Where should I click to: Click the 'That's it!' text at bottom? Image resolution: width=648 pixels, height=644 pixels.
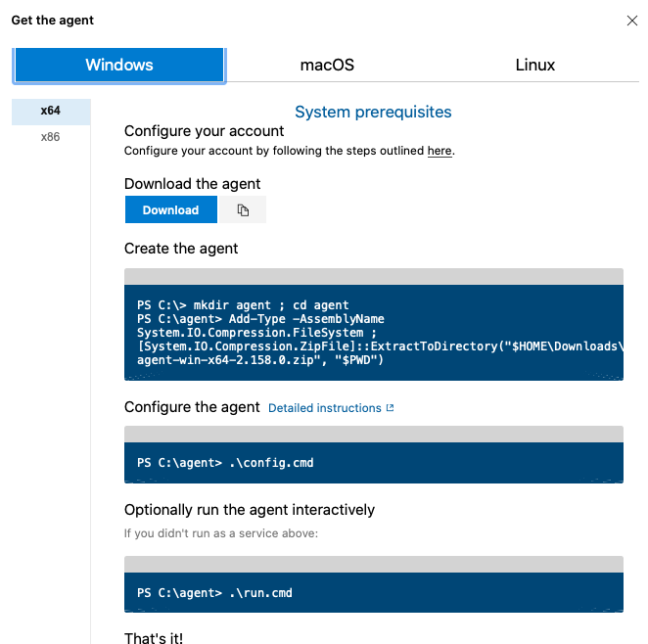[154, 638]
